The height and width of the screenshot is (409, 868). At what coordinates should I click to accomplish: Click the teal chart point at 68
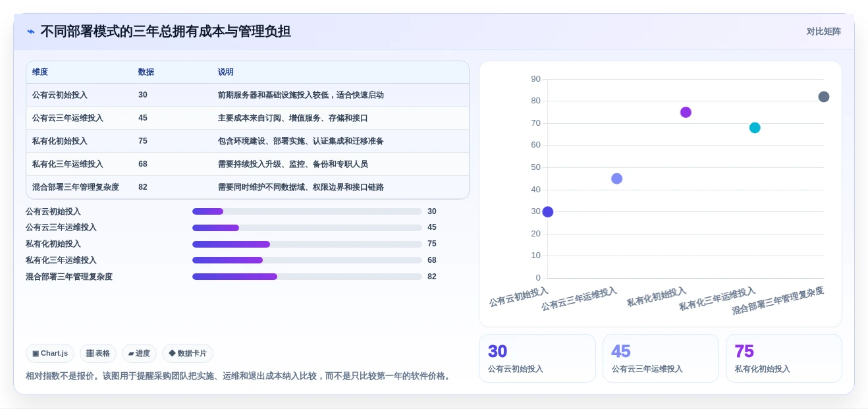click(755, 128)
